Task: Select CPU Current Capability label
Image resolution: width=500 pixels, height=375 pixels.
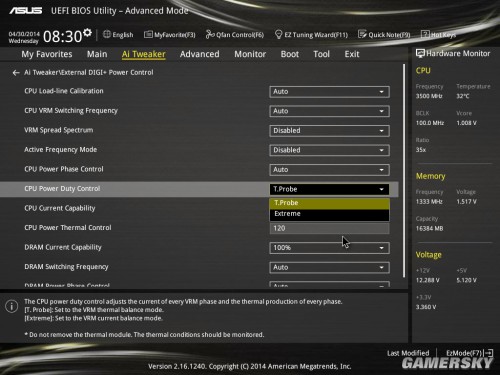Action: (x=60, y=208)
